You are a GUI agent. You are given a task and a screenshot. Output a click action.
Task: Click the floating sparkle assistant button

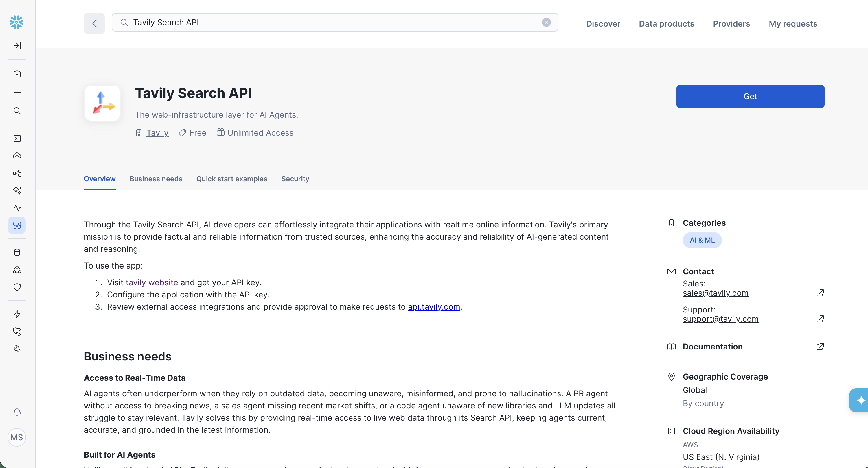coord(860,400)
